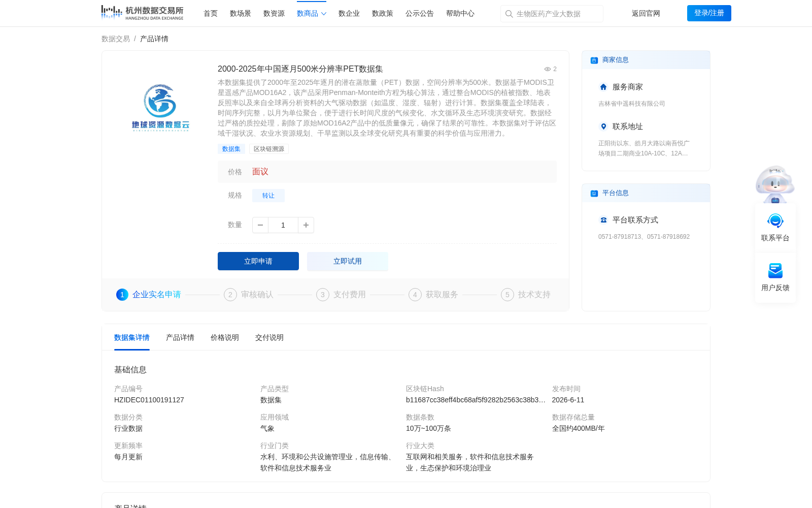
Task: Click the 商家信息 header icon
Action: coord(594,60)
